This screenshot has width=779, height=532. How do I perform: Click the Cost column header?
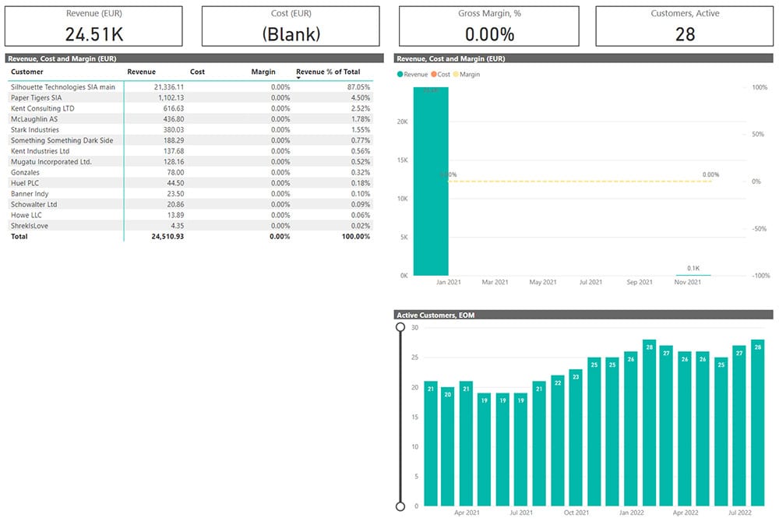pos(197,72)
